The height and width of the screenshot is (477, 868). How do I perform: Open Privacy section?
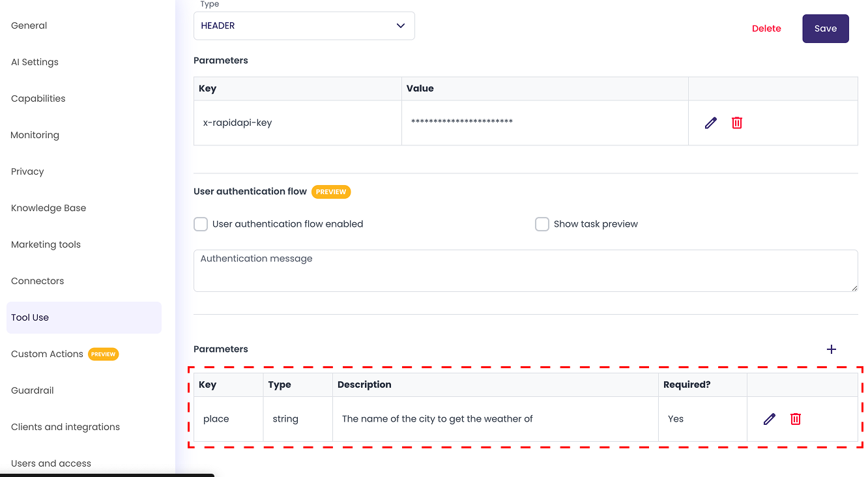point(27,171)
